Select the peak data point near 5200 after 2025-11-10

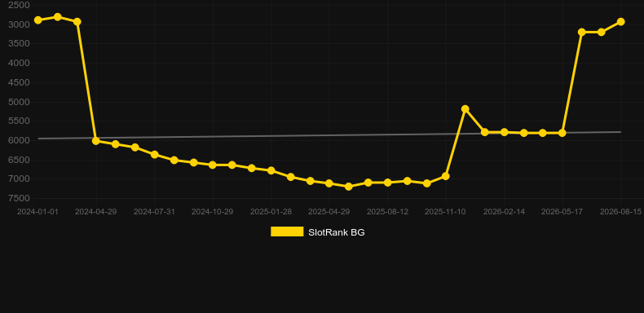(x=465, y=109)
